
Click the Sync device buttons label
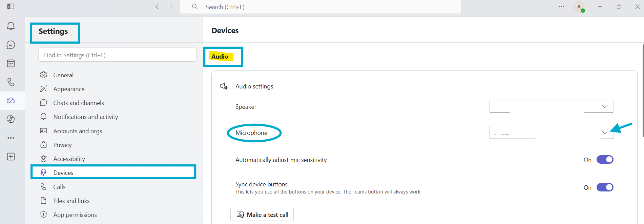click(x=262, y=184)
